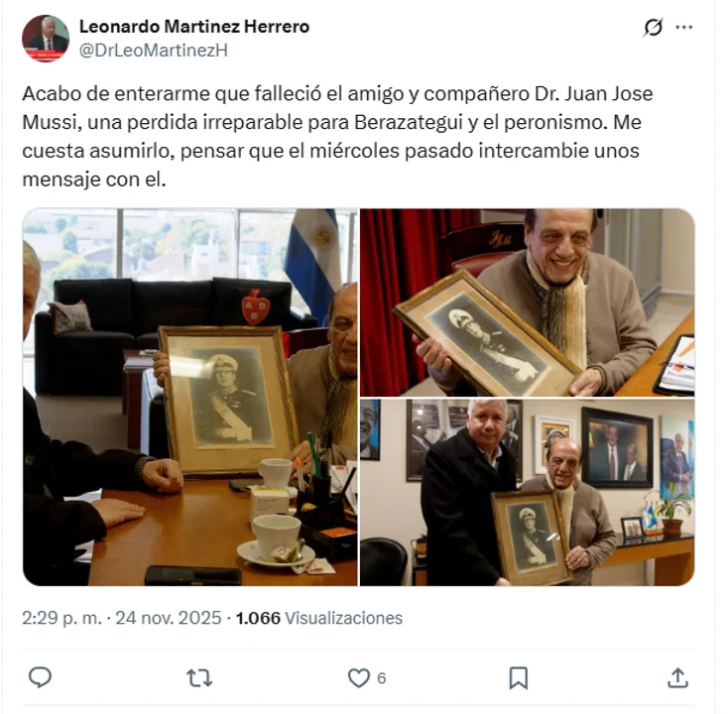Click the 2:29 p. m. timestamp
The image size is (728, 714).
[61, 618]
